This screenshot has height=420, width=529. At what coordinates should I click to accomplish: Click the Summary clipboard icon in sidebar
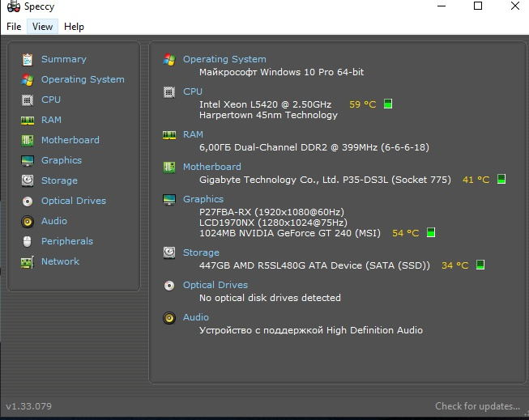28,60
